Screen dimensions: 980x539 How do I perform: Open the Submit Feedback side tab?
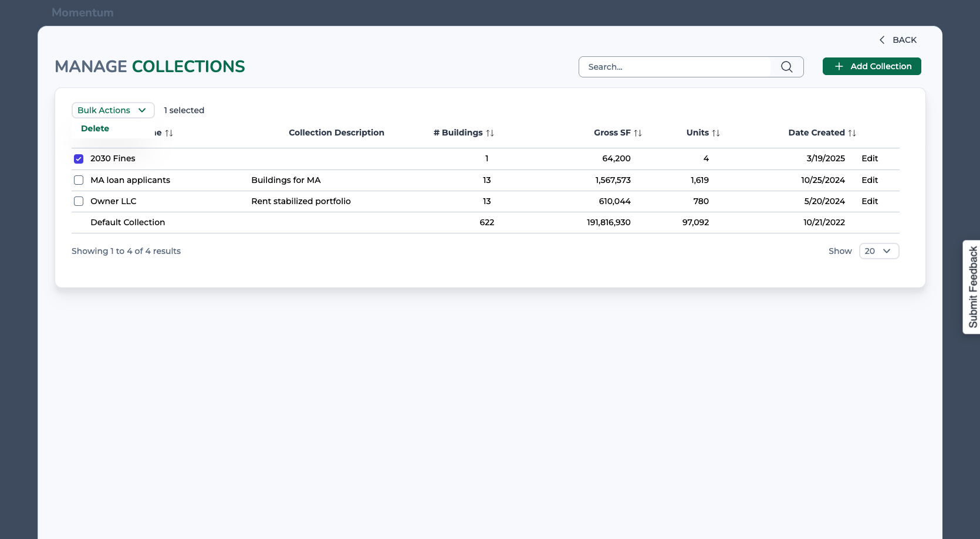(972, 287)
